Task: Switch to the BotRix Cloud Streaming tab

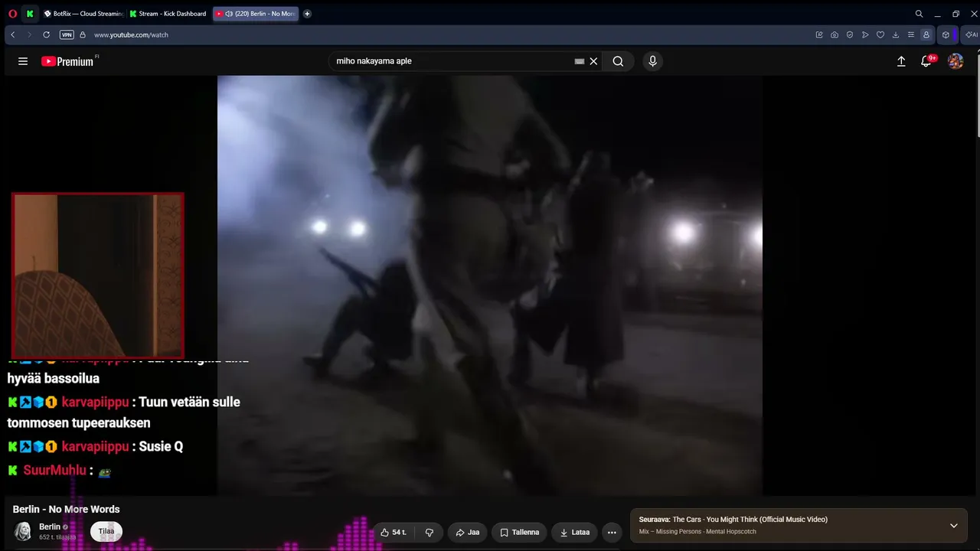Action: [83, 14]
